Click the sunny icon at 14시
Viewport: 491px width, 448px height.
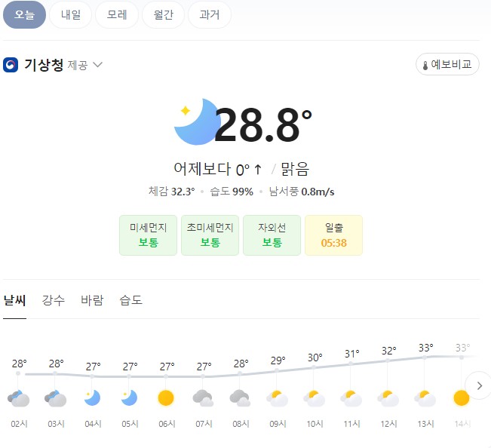click(x=462, y=398)
